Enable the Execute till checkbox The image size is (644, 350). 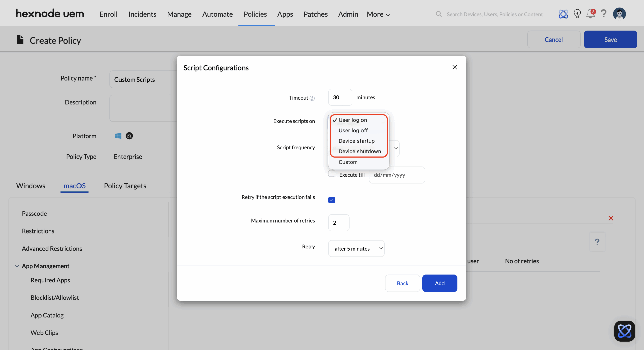[x=332, y=173]
